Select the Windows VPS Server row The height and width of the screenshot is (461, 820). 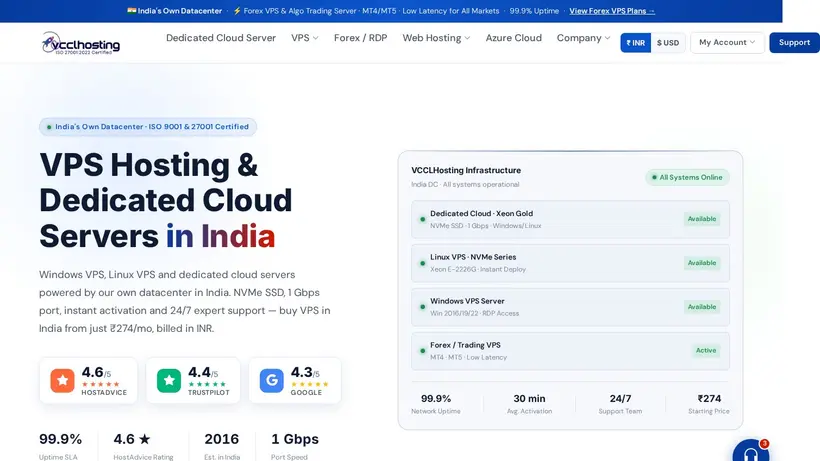(x=570, y=307)
